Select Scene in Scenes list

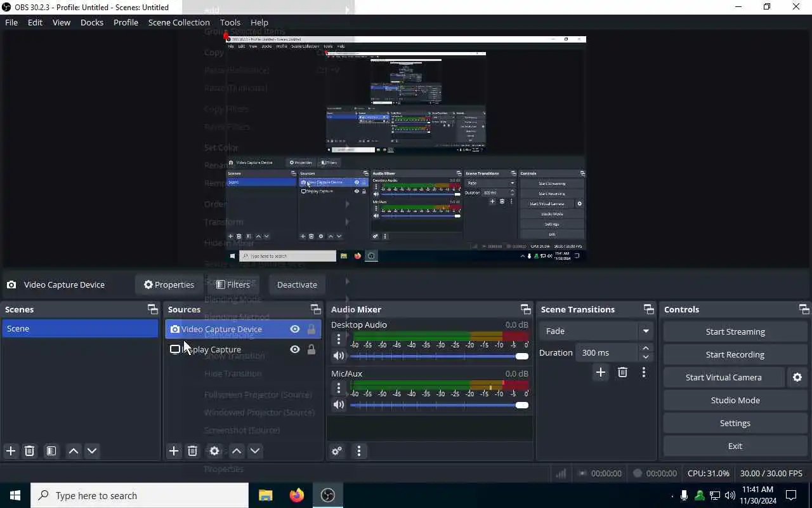pyautogui.click(x=80, y=328)
